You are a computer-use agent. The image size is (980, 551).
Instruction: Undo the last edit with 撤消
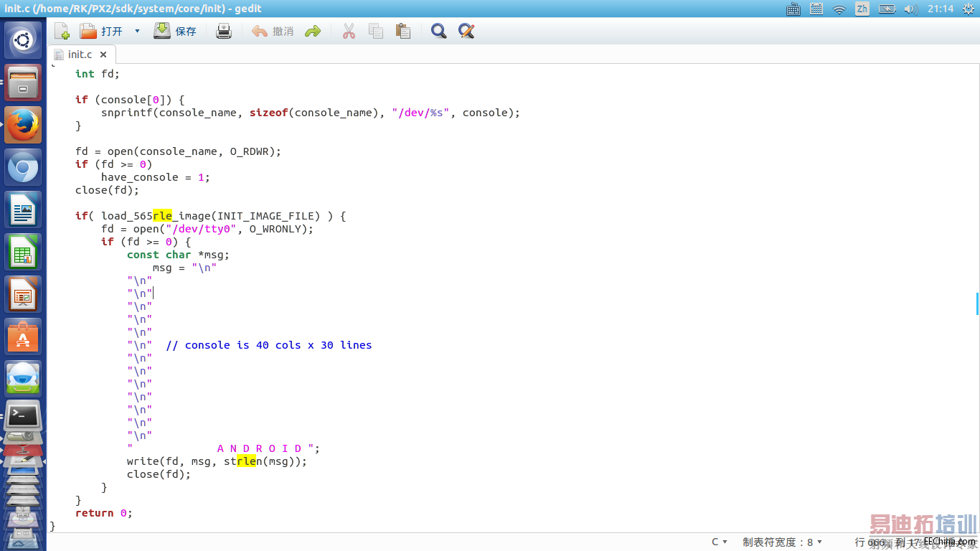pos(273,31)
